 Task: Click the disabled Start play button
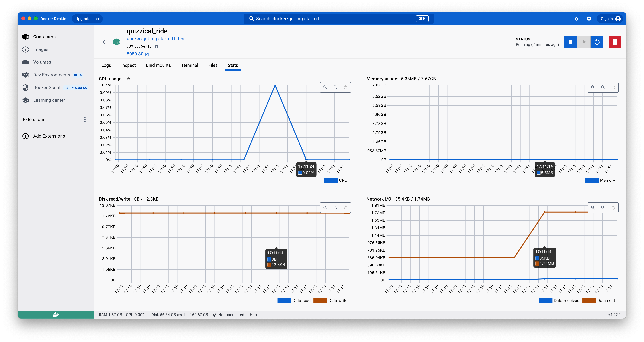tap(584, 42)
